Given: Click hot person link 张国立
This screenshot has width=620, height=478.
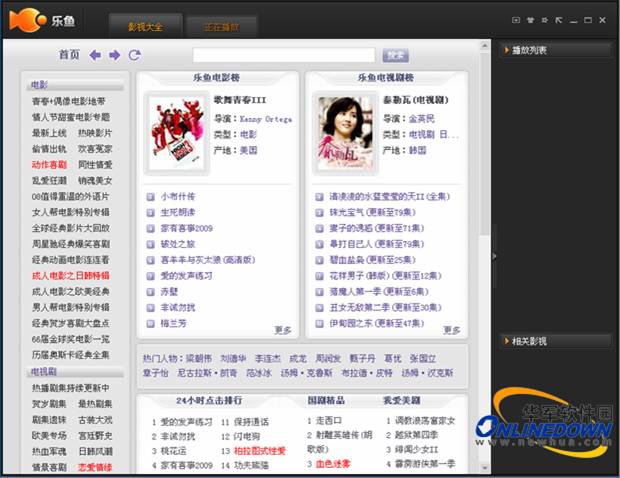Looking at the screenshot, I should (x=423, y=359).
